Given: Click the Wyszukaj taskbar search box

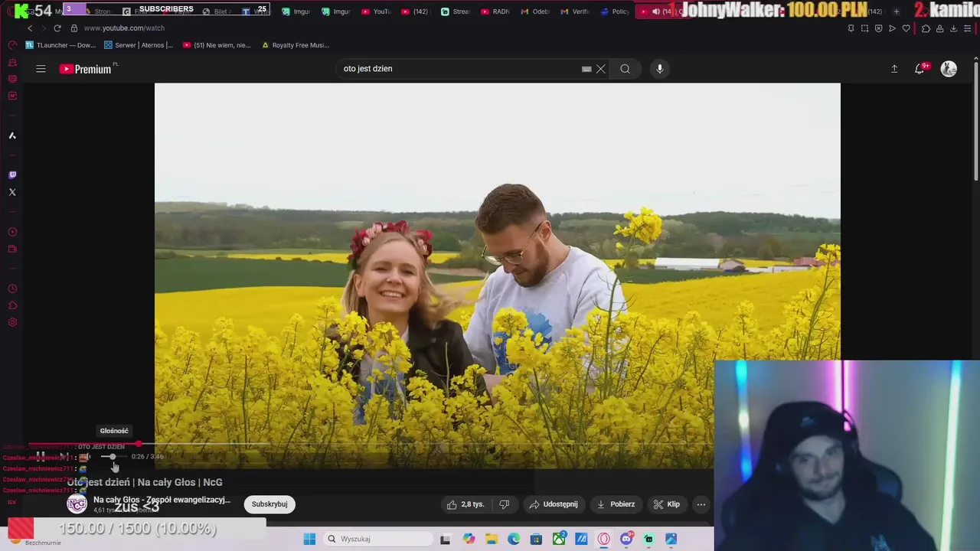Looking at the screenshot, I should click(x=377, y=539).
